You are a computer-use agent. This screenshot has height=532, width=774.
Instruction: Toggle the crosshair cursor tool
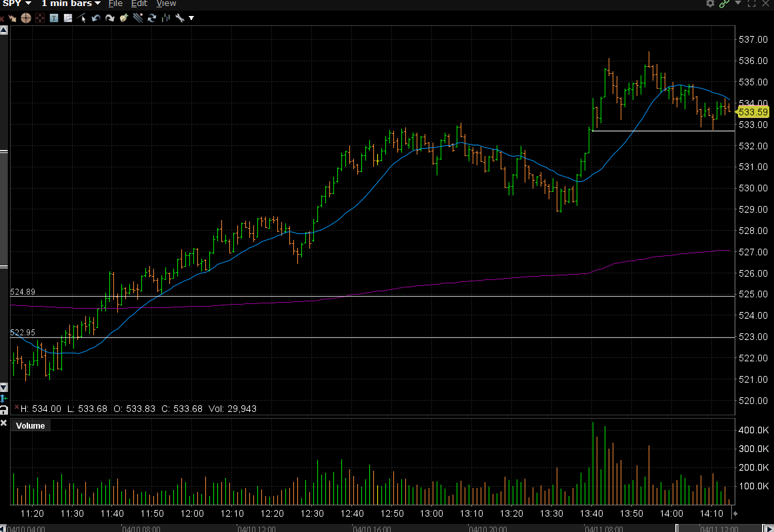(26, 18)
